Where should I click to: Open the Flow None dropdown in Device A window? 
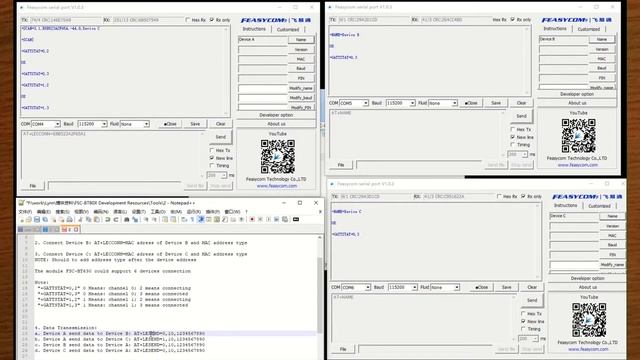[x=147, y=124]
